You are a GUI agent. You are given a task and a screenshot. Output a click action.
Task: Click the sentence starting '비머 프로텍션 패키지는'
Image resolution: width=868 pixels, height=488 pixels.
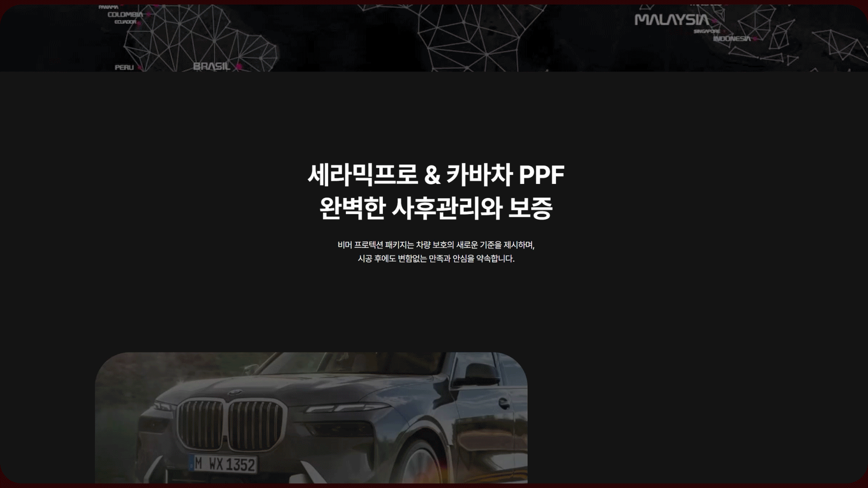click(436, 245)
